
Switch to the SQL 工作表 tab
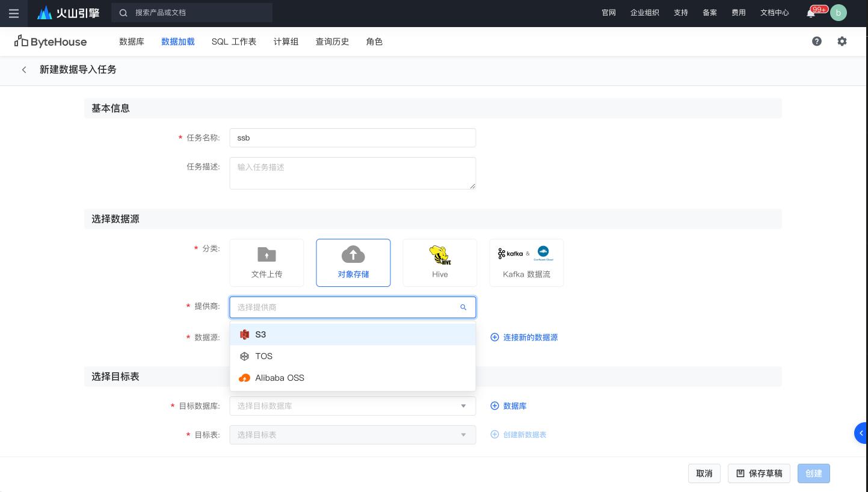point(234,42)
